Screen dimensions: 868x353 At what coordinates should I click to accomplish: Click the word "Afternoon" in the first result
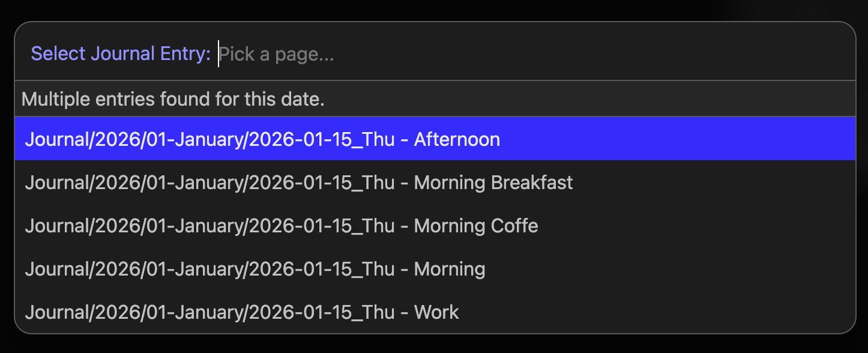(x=457, y=139)
